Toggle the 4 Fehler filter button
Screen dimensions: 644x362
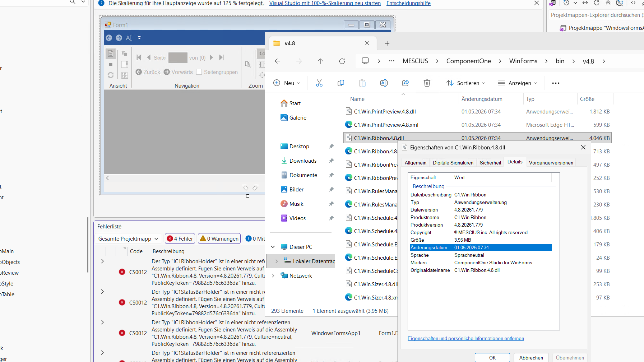click(x=180, y=238)
